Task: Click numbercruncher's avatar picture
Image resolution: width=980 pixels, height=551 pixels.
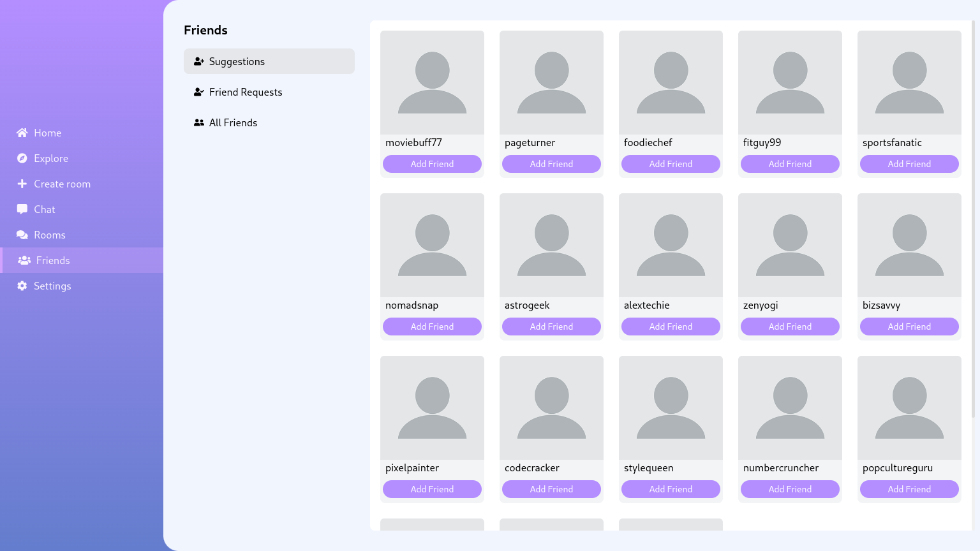Action: coord(790,408)
